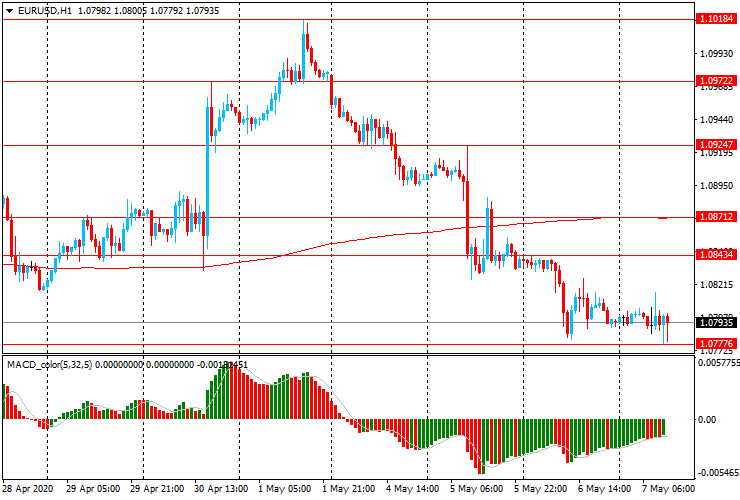740x500 pixels.
Task: Select the 1.07776 support level label
Action: [716, 343]
